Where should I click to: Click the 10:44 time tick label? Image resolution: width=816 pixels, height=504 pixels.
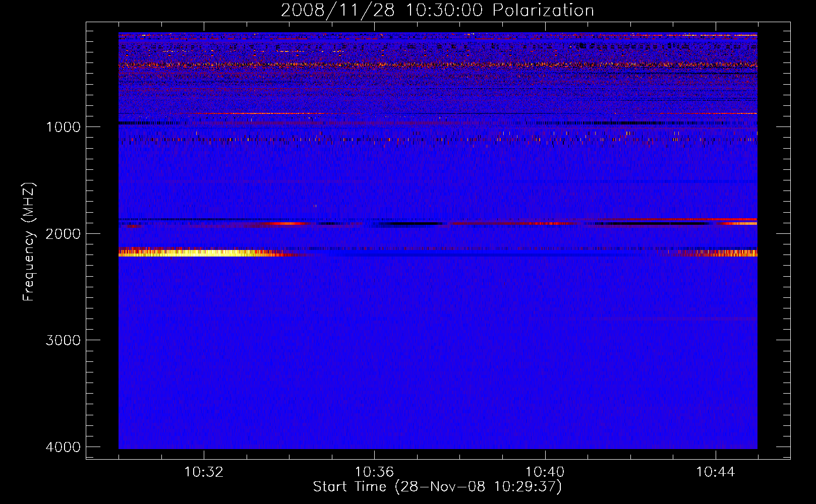click(x=716, y=472)
